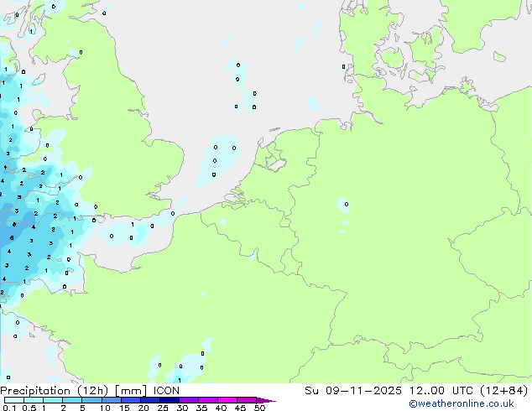Click the legend label '0.5'
This screenshot has height=411, width=532.
pyautogui.click(x=29, y=408)
